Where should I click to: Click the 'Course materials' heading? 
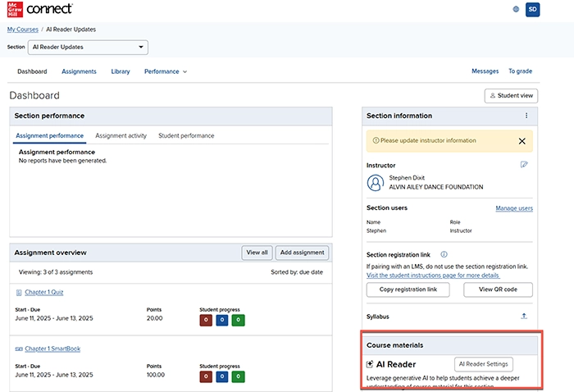pyautogui.click(x=395, y=345)
